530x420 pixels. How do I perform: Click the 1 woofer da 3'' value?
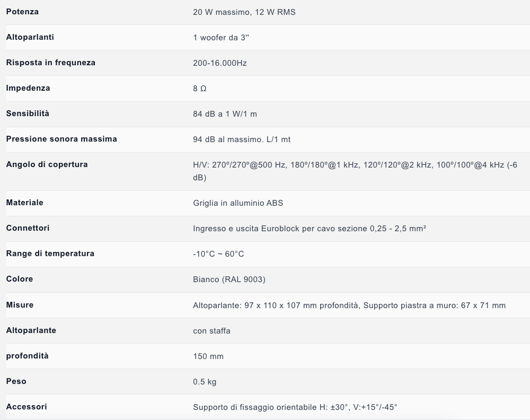pos(221,38)
